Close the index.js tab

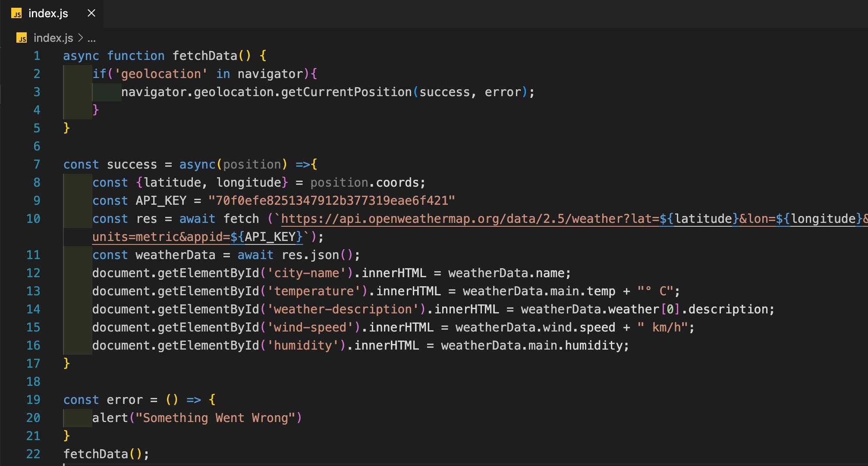[x=91, y=13]
